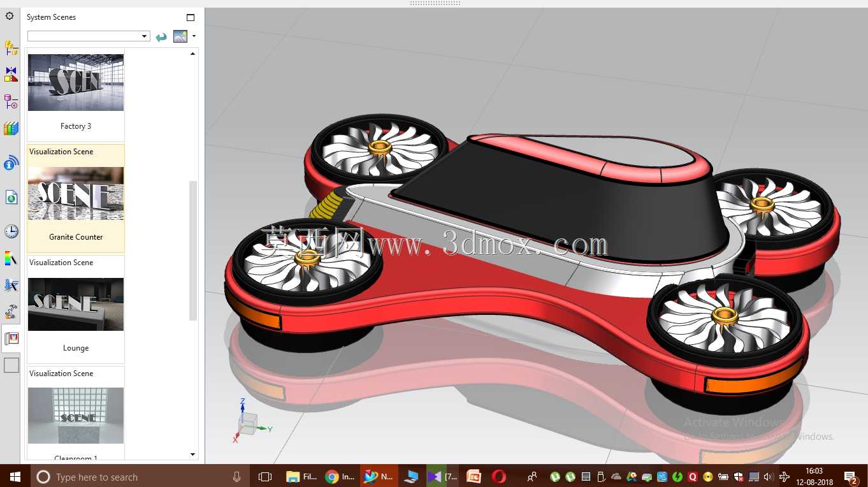Open the Constraint Navigator tab
Screen dimensions: 868x487
tap(11, 75)
